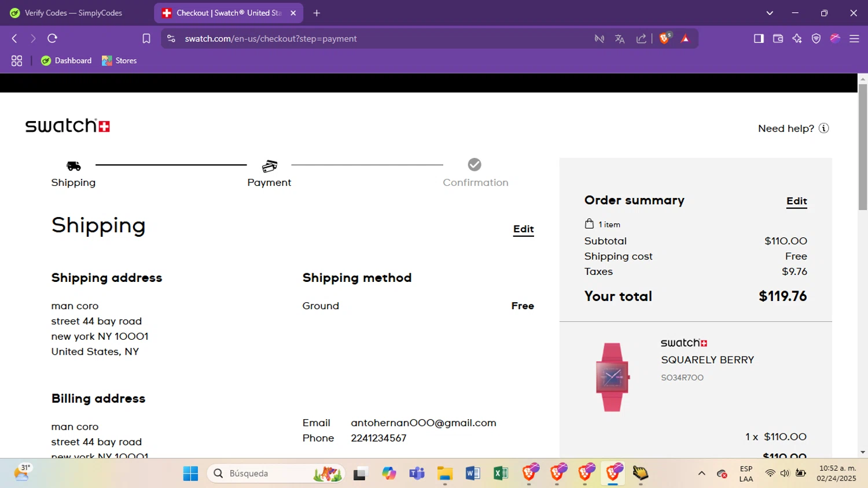Click the phone number 2241234567
868x488 pixels.
point(378,438)
